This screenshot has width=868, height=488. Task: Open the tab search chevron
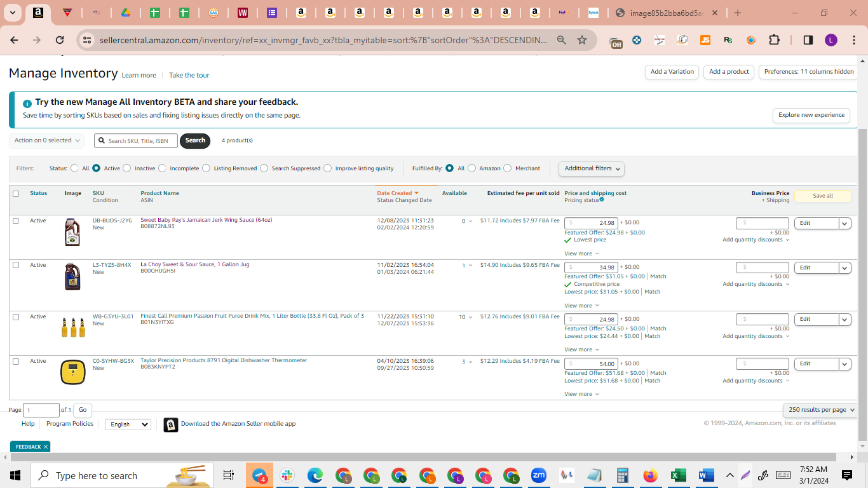(13, 13)
